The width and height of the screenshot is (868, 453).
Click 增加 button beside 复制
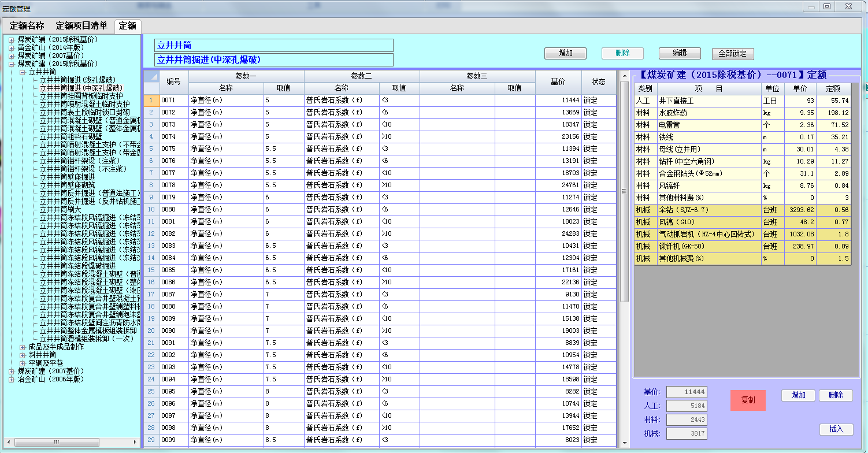tap(798, 395)
